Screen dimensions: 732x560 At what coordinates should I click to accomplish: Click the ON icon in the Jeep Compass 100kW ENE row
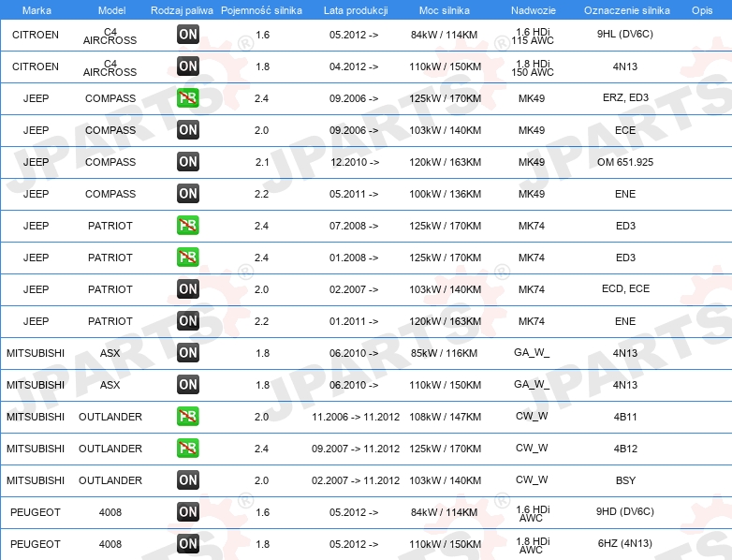point(188,193)
